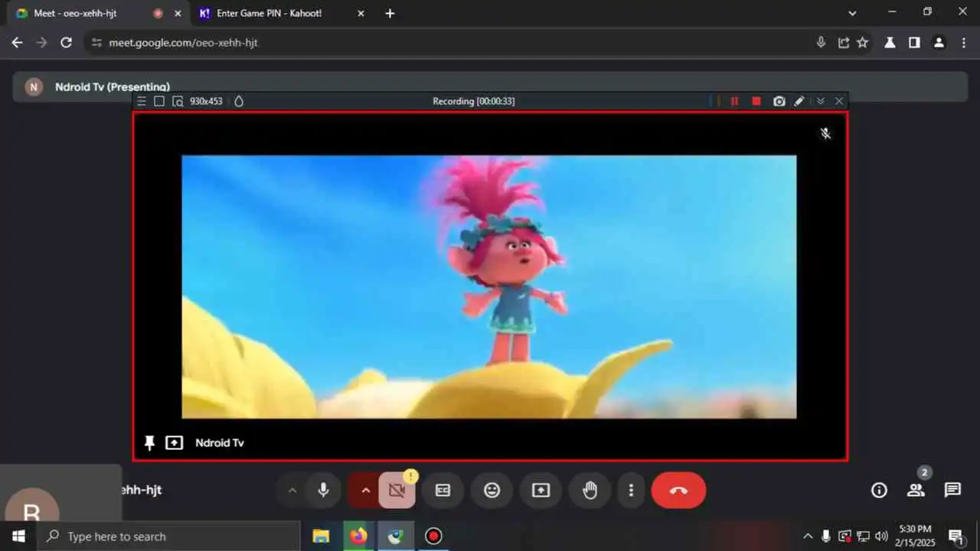980x551 pixels.
Task: Stop the screen recording
Action: [756, 101]
